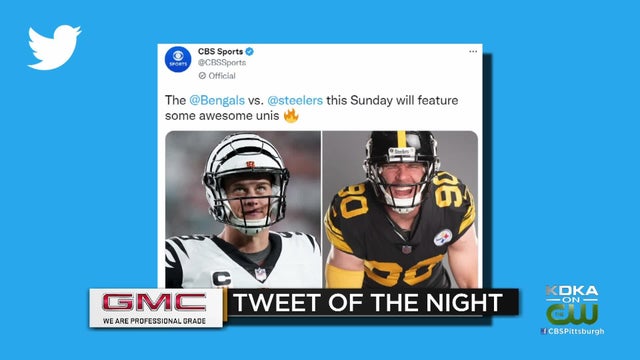Open the Steelers player number 90 photo
The height and width of the screenshot is (360, 640).
pos(400,209)
